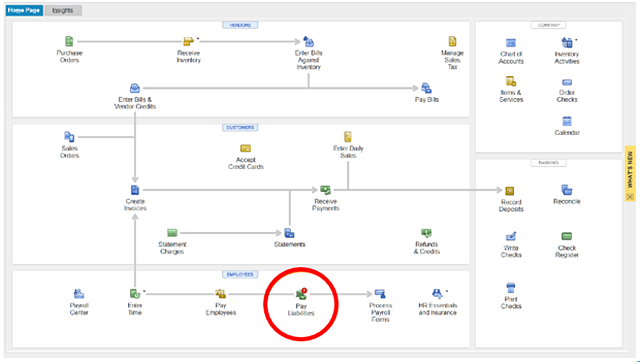
Task: Switch to the Home Page tab
Action: click(24, 10)
